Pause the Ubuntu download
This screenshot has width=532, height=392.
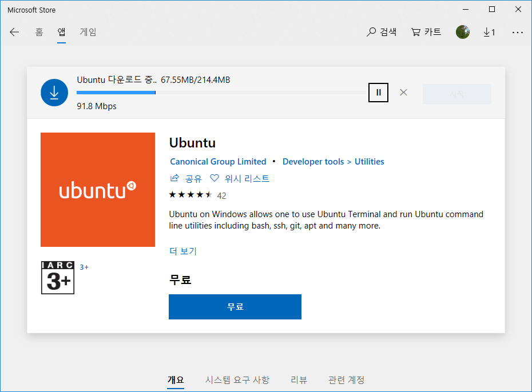[x=378, y=93]
